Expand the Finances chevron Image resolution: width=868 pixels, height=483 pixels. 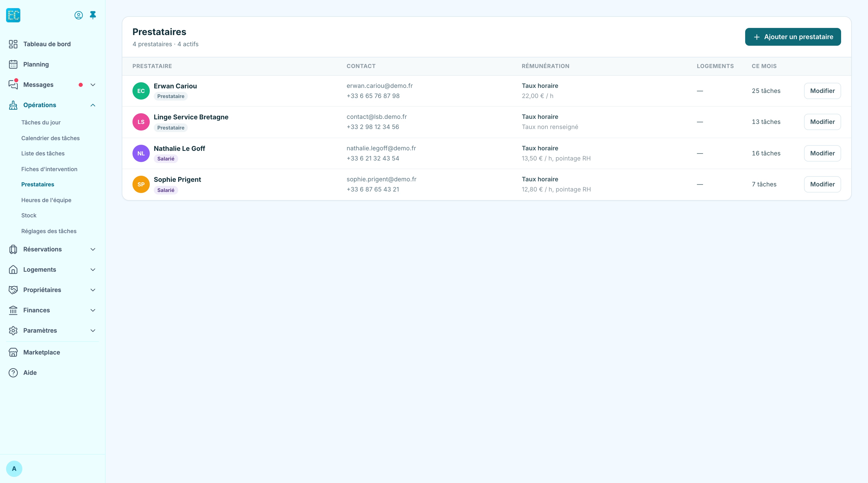tap(93, 310)
